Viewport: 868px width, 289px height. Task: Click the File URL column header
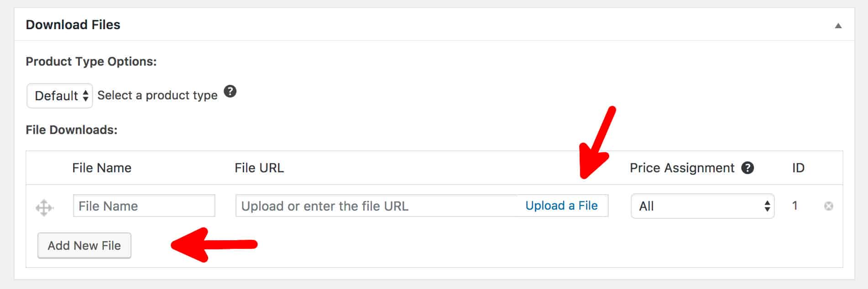[259, 168]
